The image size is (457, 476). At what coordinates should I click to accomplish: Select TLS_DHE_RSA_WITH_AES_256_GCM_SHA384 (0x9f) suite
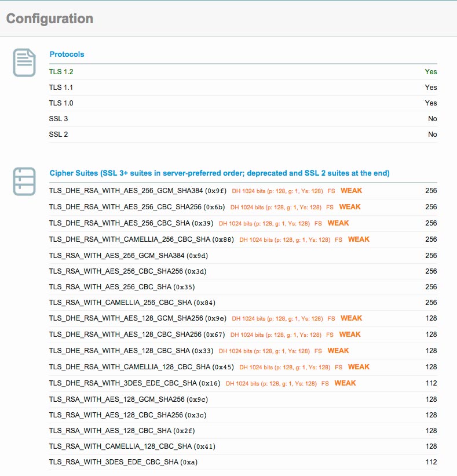pos(243,191)
